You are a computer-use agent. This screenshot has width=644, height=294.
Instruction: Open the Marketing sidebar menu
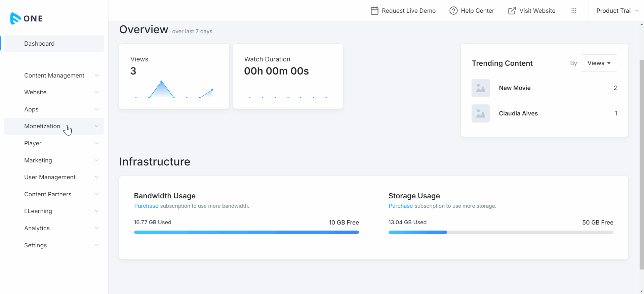coord(38,160)
